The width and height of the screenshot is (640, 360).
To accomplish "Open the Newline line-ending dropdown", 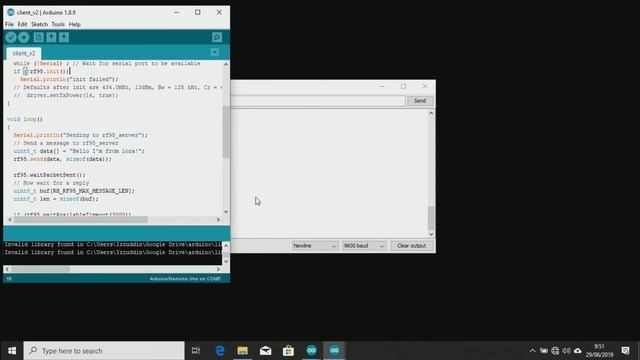I will (314, 246).
